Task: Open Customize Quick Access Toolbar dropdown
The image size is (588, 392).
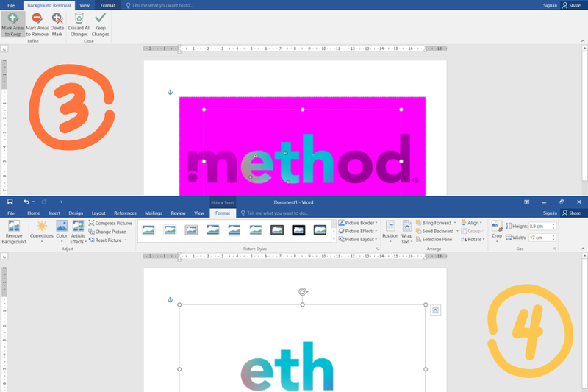Action: coord(61,202)
